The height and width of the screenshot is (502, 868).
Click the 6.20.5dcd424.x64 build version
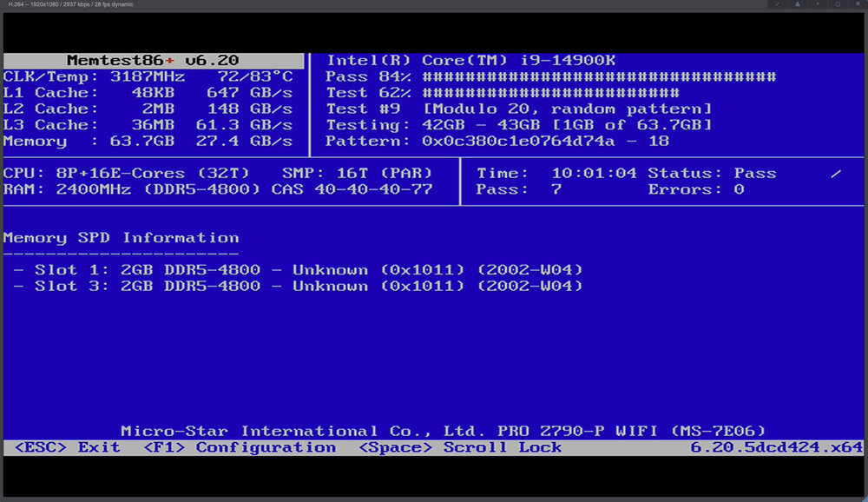(x=777, y=447)
